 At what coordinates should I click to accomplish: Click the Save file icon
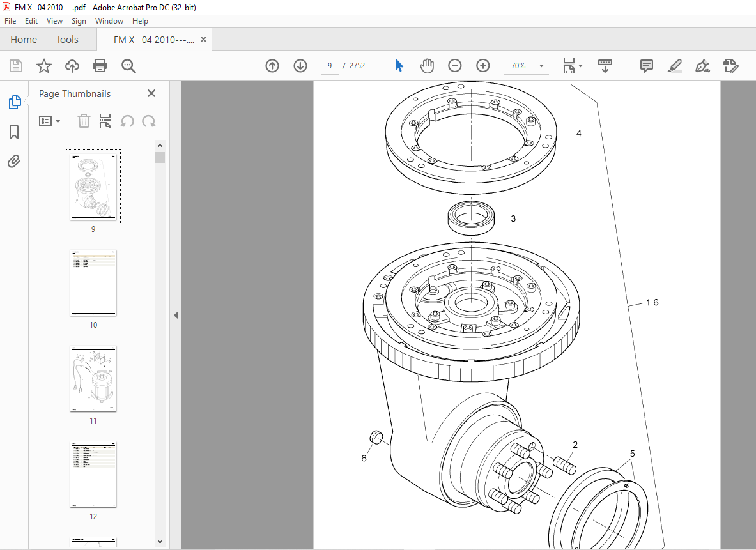[x=16, y=66]
